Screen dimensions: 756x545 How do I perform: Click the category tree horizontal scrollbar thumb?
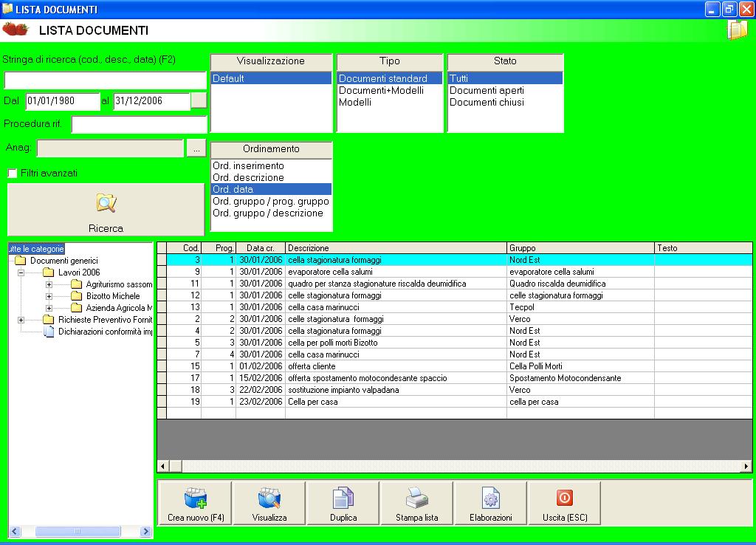pyautogui.click(x=78, y=532)
